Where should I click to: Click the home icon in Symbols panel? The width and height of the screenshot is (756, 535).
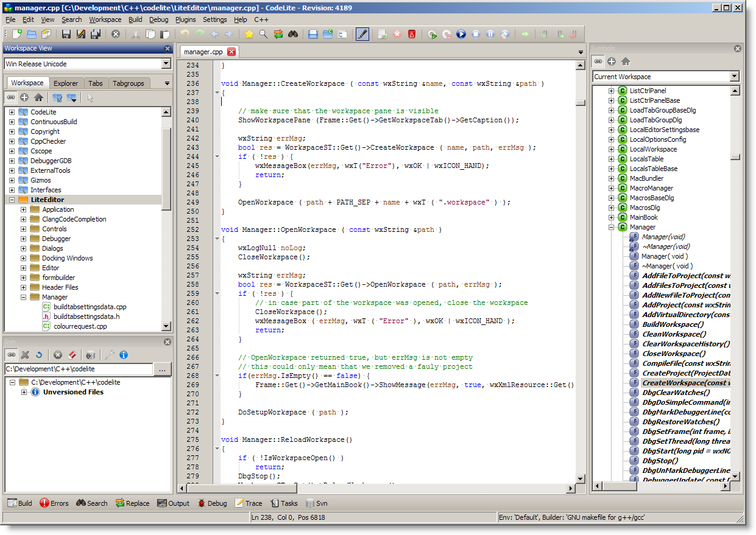click(x=626, y=61)
